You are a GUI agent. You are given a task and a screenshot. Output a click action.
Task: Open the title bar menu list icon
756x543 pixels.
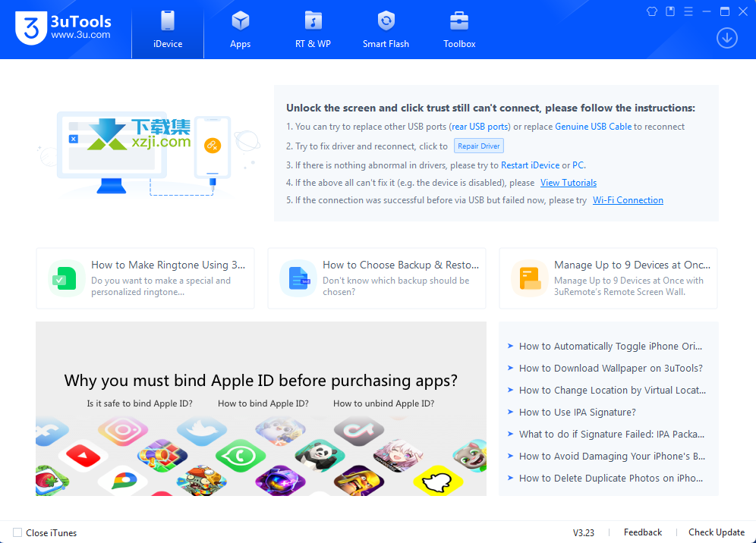(688, 11)
